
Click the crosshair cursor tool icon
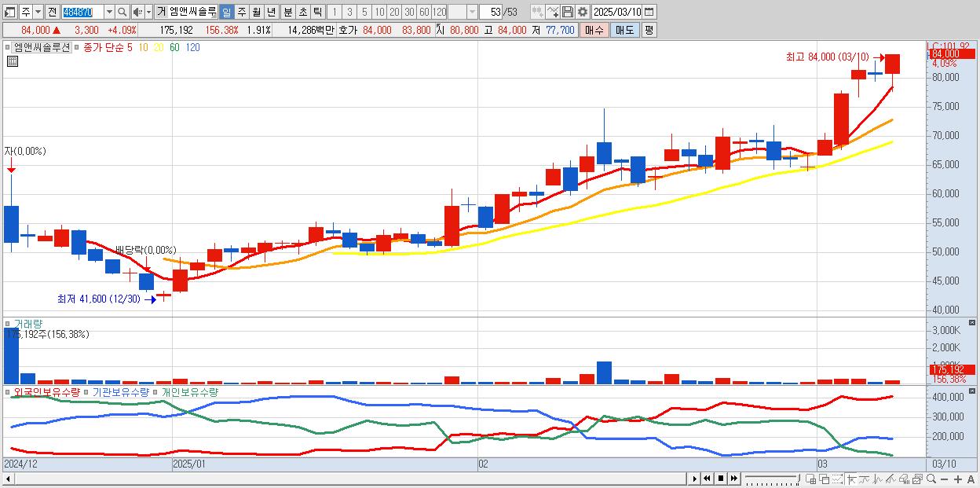click(851, 479)
